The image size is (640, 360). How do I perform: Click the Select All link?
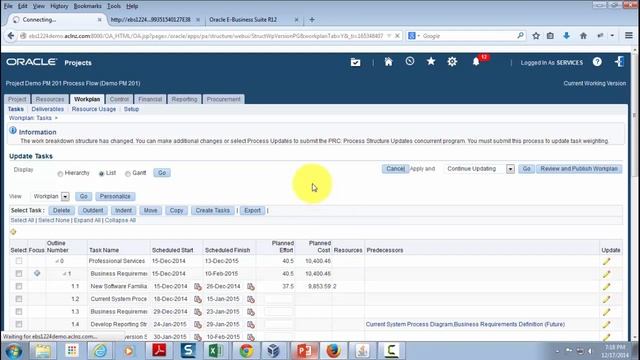22,220
